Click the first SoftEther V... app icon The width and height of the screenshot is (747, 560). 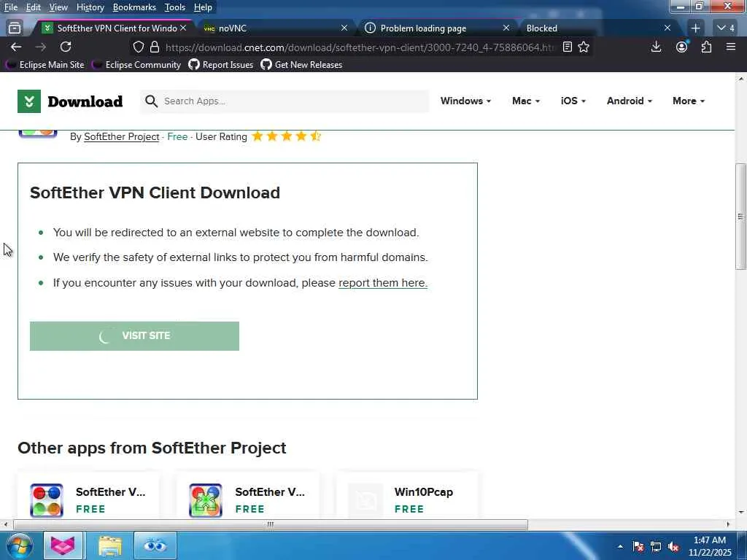[46, 500]
